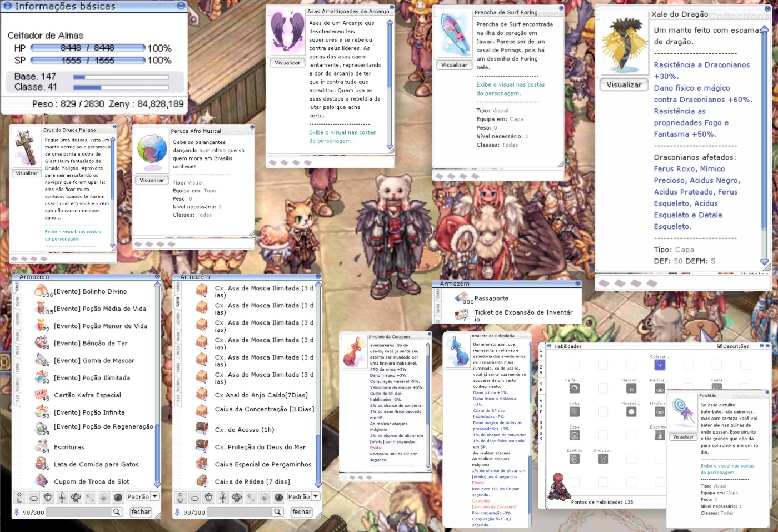The image size is (778, 532).
Task: Click the Base 147 experience bar
Action: [121, 77]
